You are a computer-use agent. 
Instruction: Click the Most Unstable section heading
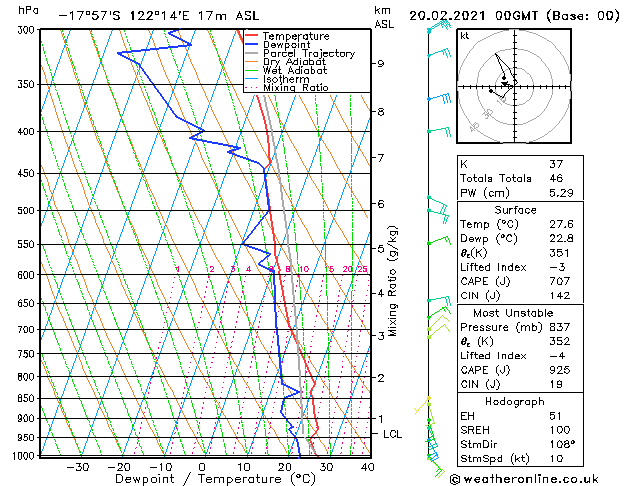[x=513, y=313]
